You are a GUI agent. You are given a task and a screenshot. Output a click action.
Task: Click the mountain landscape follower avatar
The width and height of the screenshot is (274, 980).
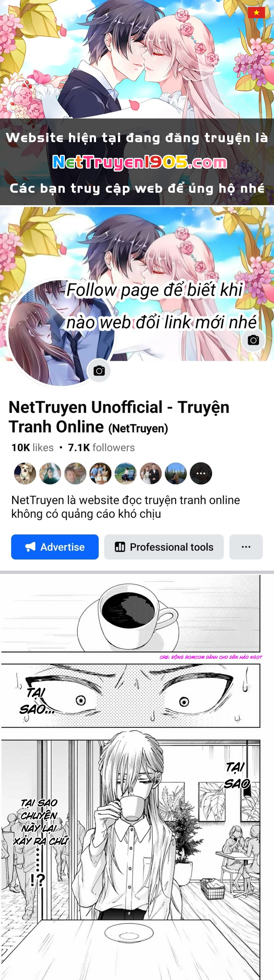176,473
